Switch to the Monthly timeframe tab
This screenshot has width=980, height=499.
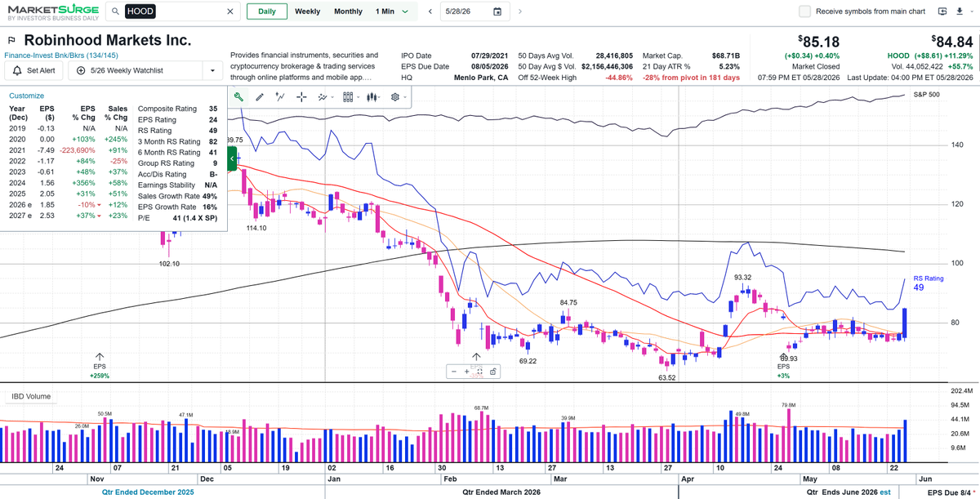348,11
